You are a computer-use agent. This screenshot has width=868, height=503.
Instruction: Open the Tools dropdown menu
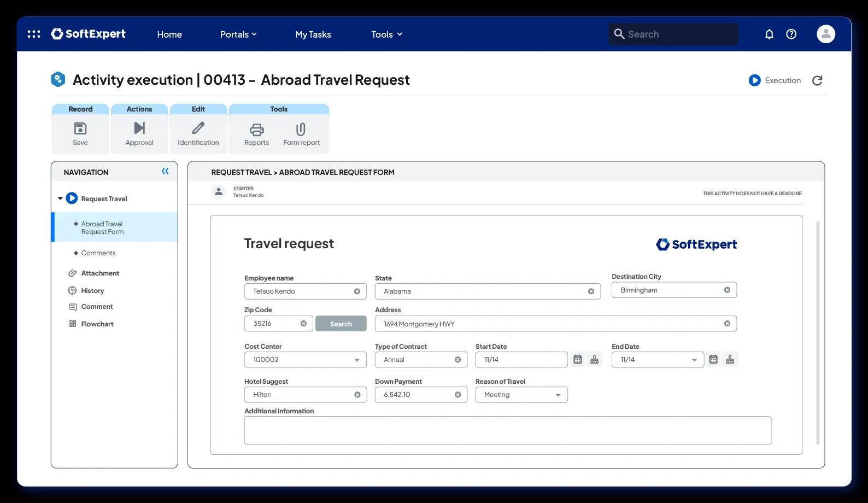(386, 34)
